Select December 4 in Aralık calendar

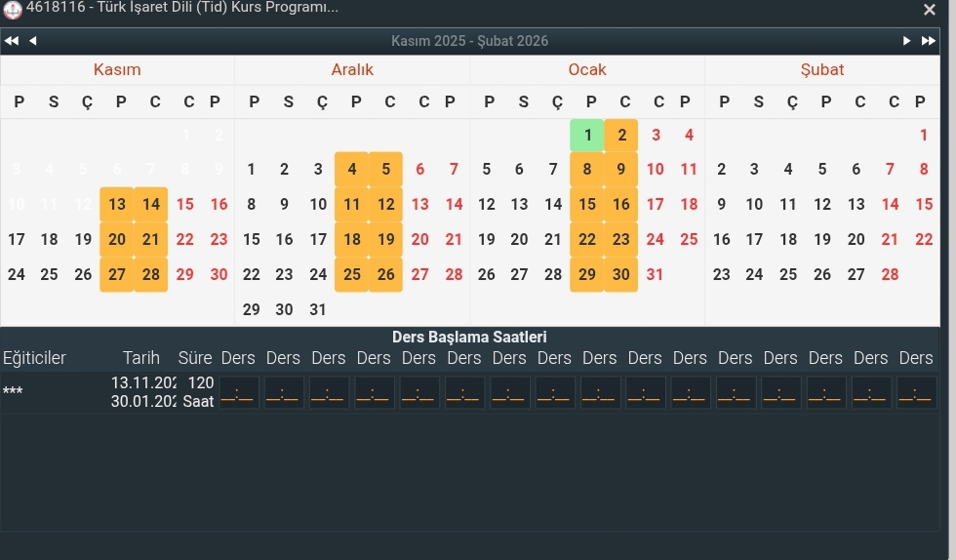coord(352,169)
